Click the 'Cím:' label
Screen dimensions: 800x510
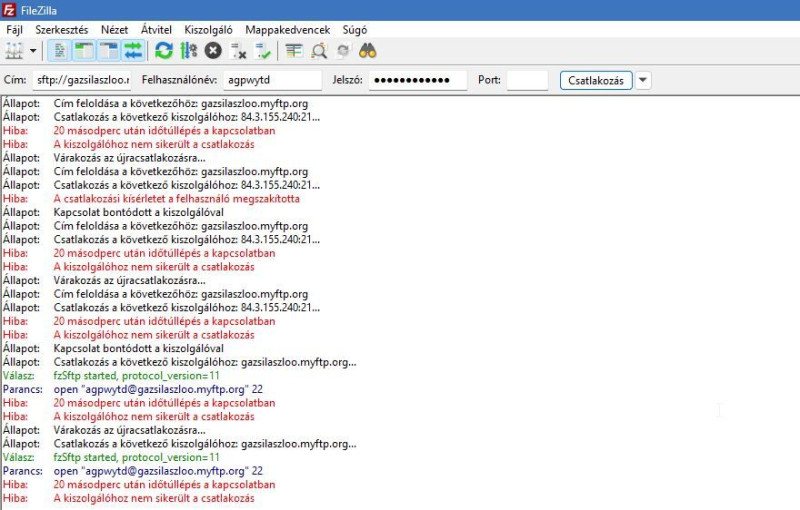click(15, 80)
